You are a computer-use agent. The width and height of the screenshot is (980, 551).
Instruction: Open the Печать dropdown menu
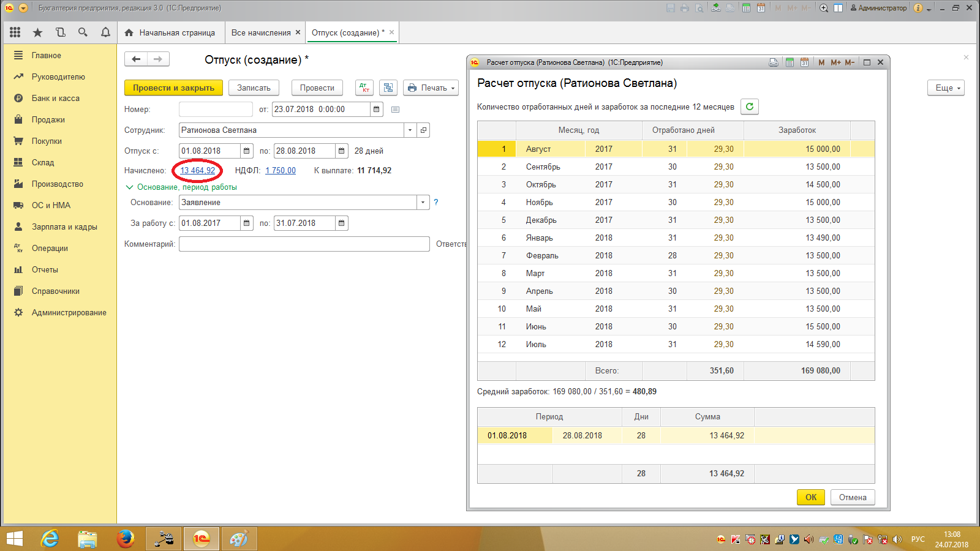431,88
